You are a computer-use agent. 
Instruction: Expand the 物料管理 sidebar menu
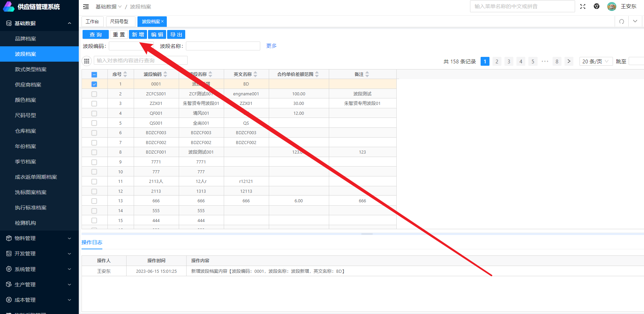(39, 238)
